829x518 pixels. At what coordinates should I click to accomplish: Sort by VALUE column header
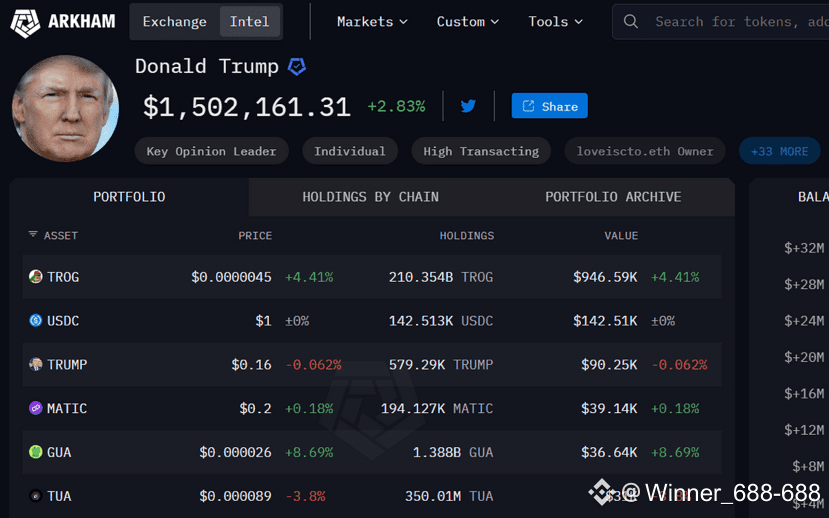(621, 236)
